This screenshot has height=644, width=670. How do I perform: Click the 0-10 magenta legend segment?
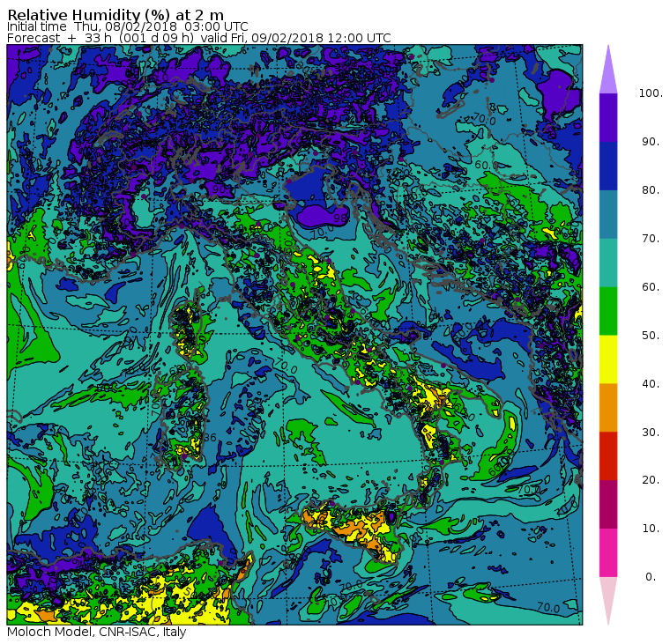tap(608, 553)
